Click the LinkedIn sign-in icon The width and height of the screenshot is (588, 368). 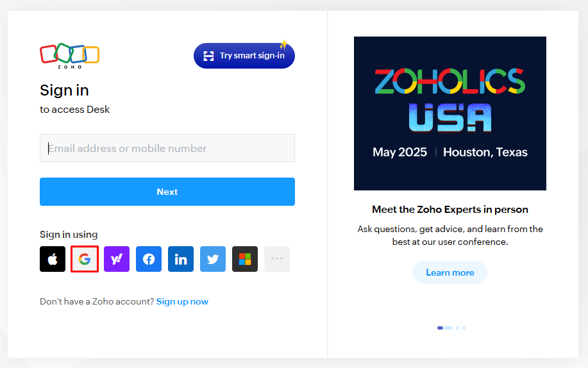point(181,259)
